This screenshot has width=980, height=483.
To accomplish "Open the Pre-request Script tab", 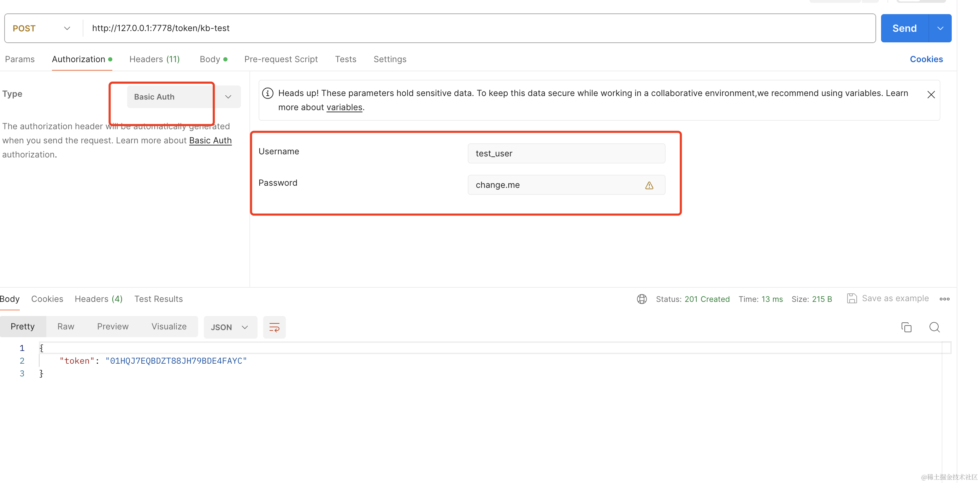I will [x=281, y=59].
